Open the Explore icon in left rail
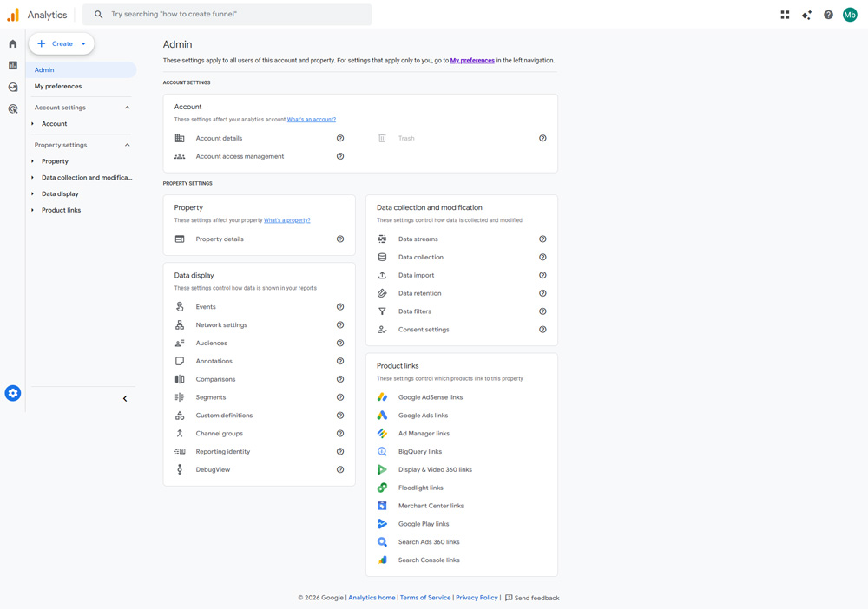The image size is (868, 609). [13, 87]
